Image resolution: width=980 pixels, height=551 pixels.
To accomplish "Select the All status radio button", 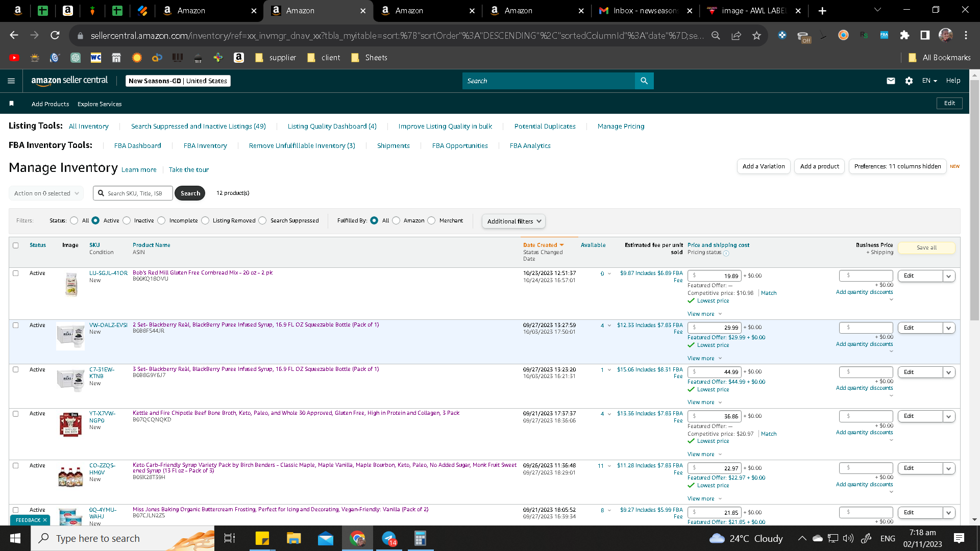I will tap(74, 220).
